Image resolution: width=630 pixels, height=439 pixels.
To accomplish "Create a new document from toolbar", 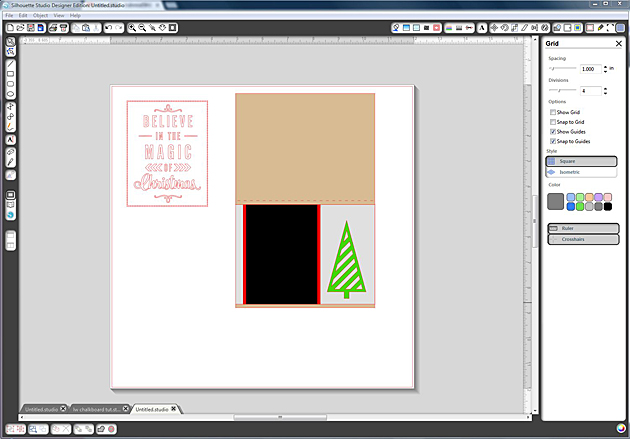I will click(10, 28).
